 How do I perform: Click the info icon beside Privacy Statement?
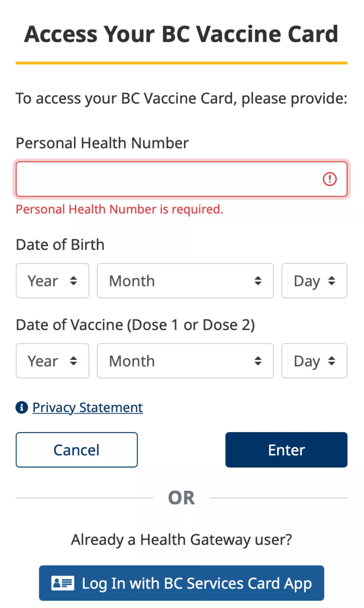22,407
